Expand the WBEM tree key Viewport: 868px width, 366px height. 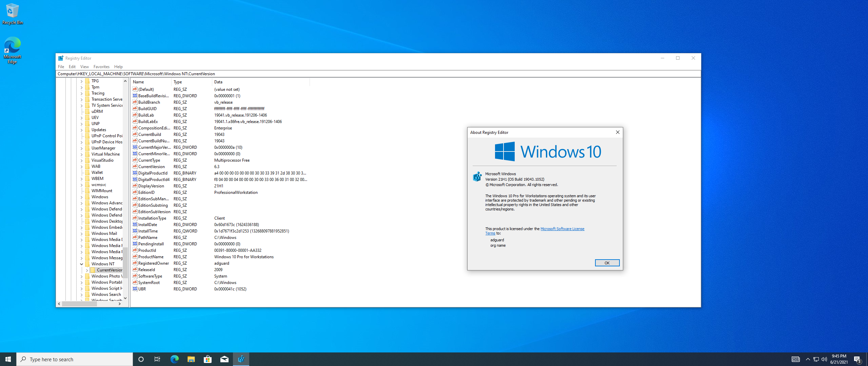pyautogui.click(x=82, y=179)
